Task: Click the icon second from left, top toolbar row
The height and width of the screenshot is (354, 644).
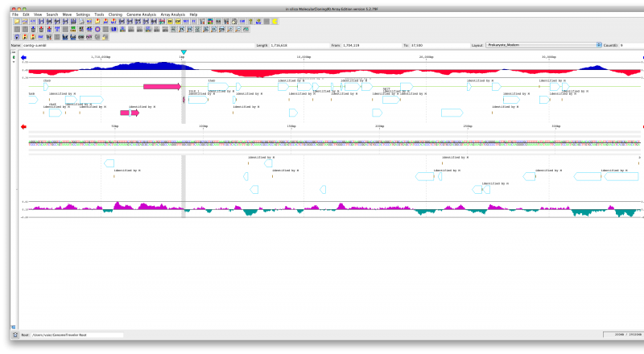Action: click(x=25, y=22)
